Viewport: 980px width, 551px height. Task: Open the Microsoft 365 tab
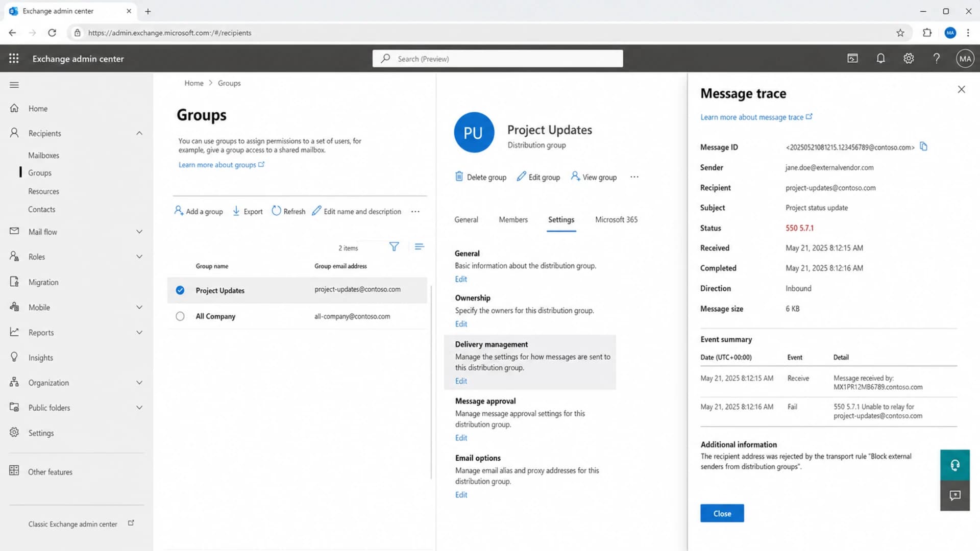click(x=616, y=220)
